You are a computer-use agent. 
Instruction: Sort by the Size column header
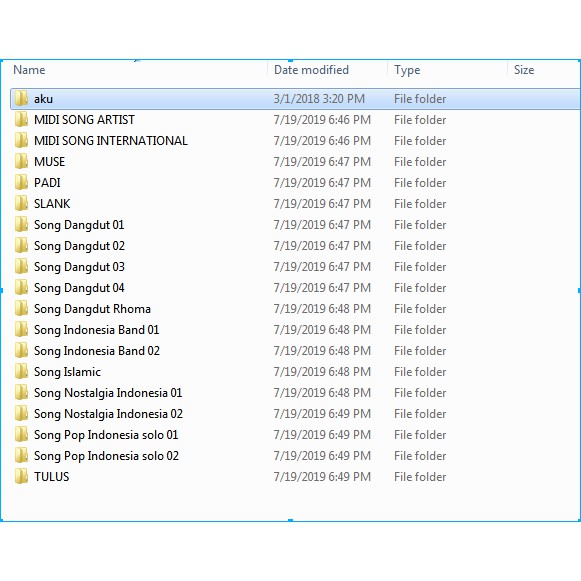coord(524,70)
